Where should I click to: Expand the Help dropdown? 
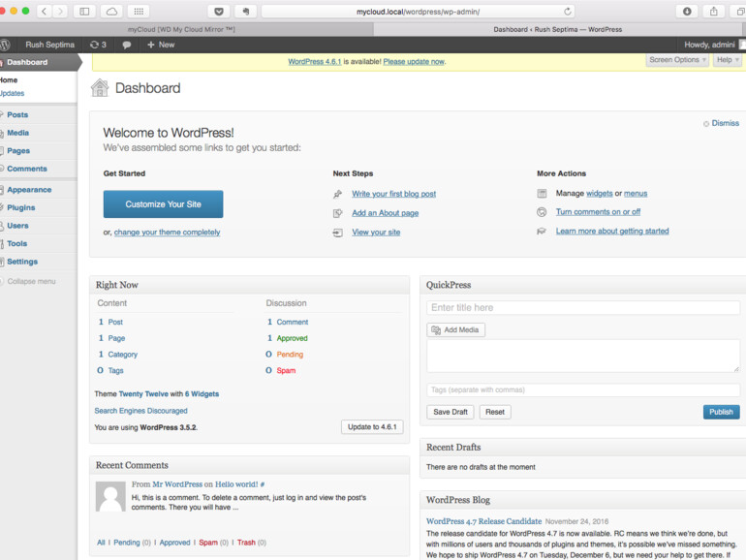tap(728, 60)
